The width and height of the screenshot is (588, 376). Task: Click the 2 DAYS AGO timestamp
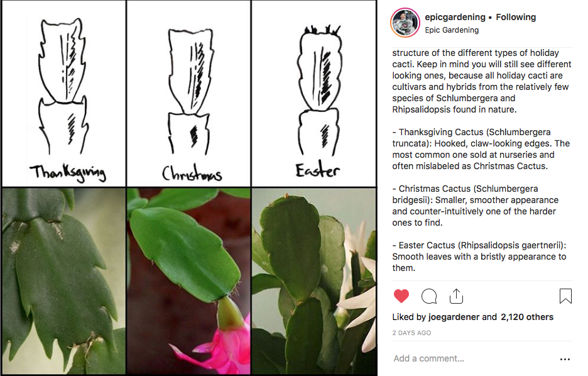[x=411, y=333]
